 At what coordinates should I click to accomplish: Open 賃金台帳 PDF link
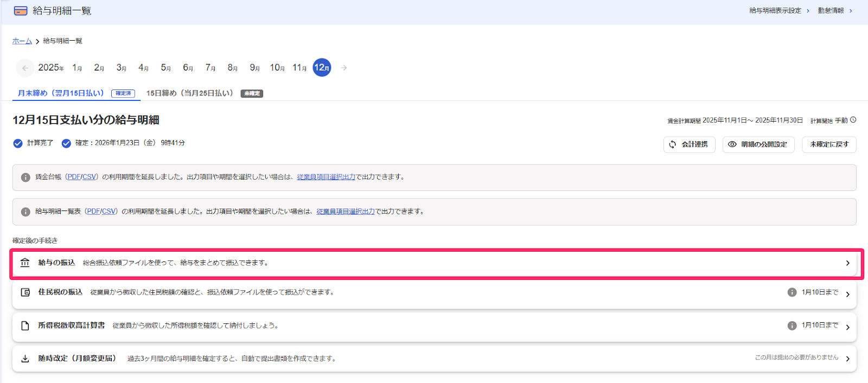(x=74, y=177)
